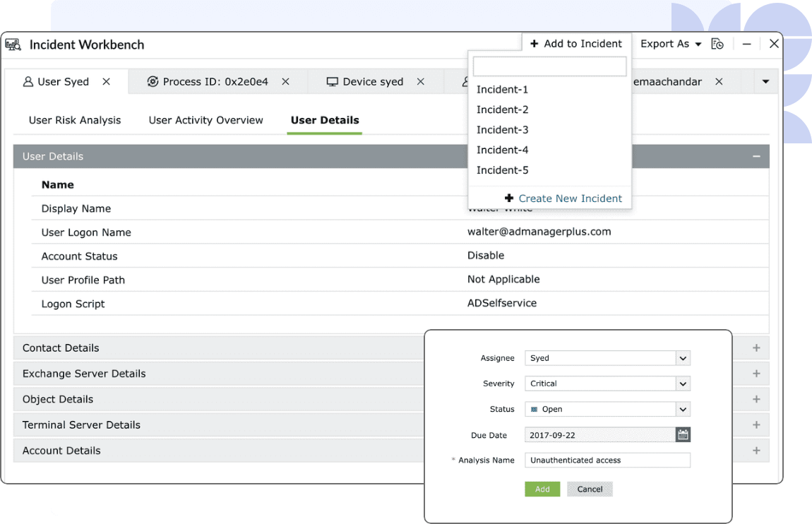Switch to User Activity Overview tab
The height and width of the screenshot is (524, 812).
205,120
